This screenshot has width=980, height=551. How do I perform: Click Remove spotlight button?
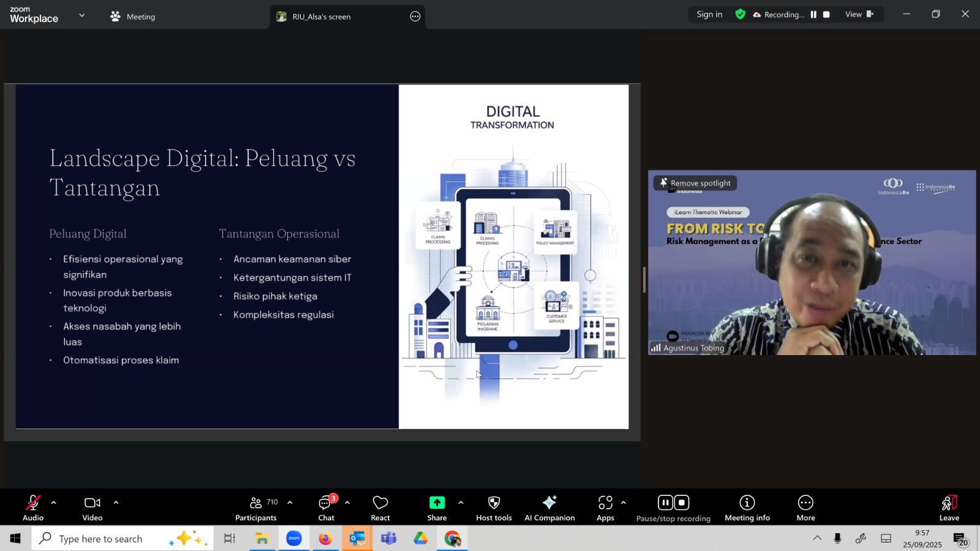tap(695, 183)
